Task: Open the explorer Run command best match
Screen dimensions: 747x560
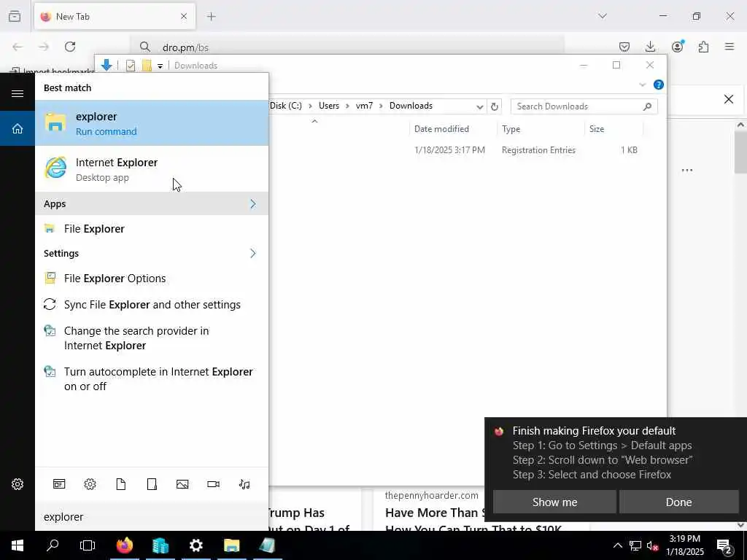Action: [x=152, y=122]
